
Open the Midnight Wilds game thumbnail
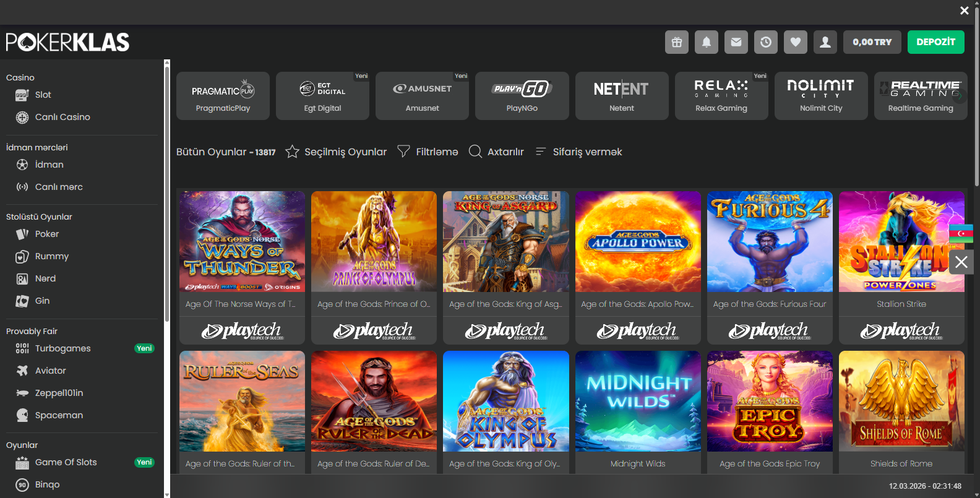pos(637,401)
